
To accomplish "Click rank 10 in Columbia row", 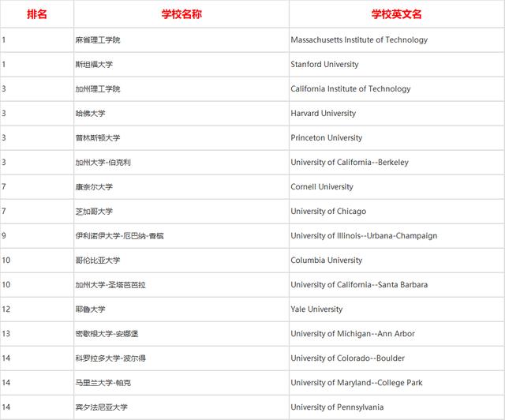I will (x=6, y=261).
